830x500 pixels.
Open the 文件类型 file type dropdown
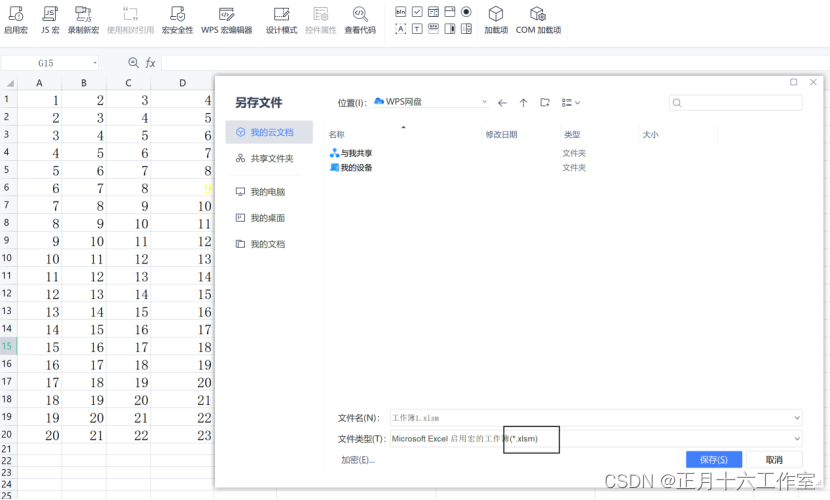point(797,439)
